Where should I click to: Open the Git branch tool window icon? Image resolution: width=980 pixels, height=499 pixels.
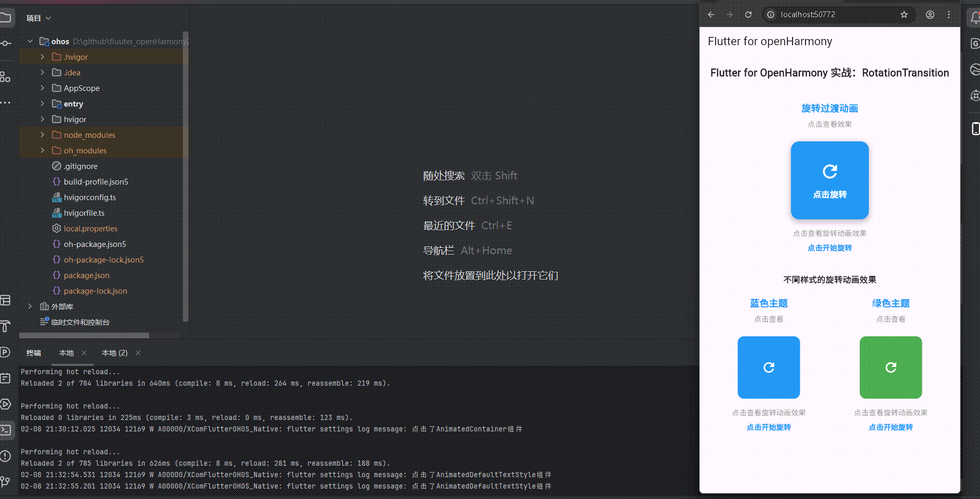pyautogui.click(x=5, y=482)
